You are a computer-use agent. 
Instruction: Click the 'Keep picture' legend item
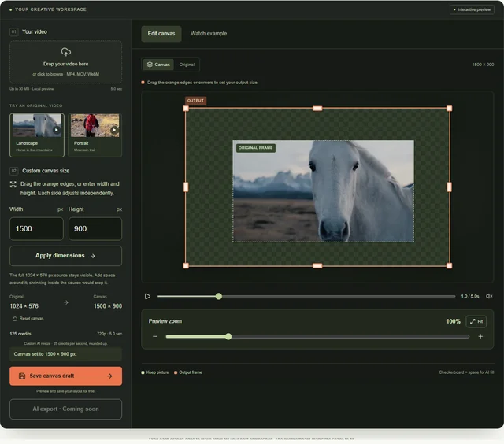(155, 372)
